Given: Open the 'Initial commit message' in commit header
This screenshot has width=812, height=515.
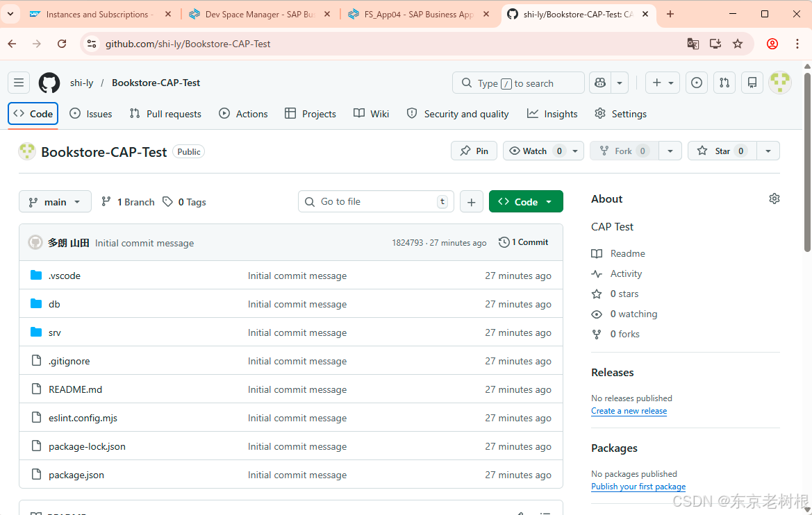Looking at the screenshot, I should [144, 243].
